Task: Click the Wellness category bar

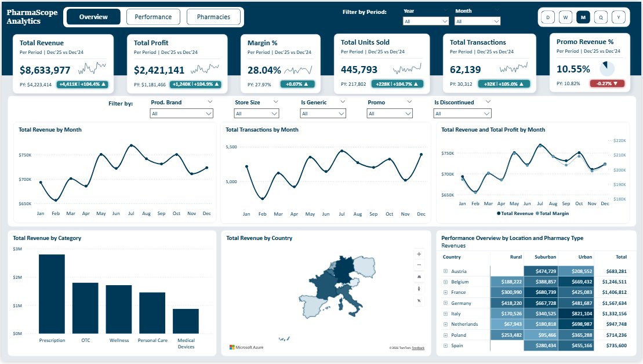Action: click(119, 309)
